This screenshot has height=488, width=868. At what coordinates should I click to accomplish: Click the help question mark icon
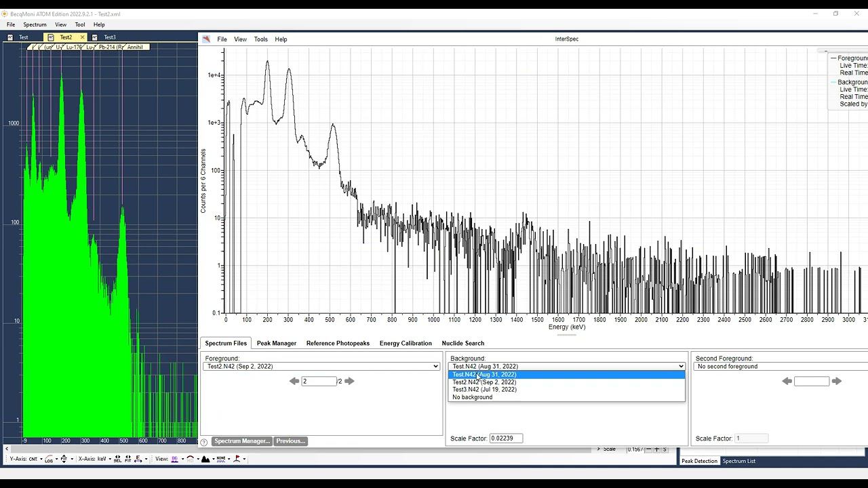[204, 443]
